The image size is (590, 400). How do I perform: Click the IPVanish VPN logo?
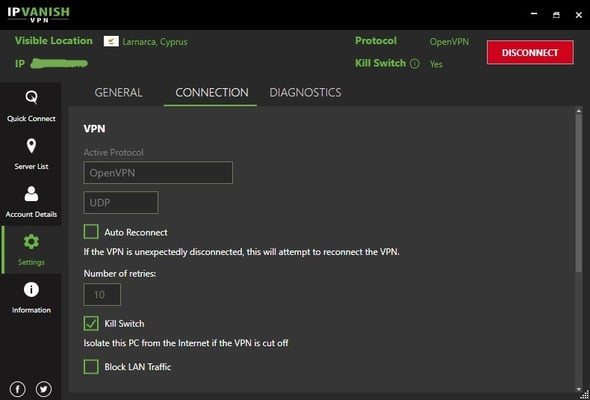point(38,14)
